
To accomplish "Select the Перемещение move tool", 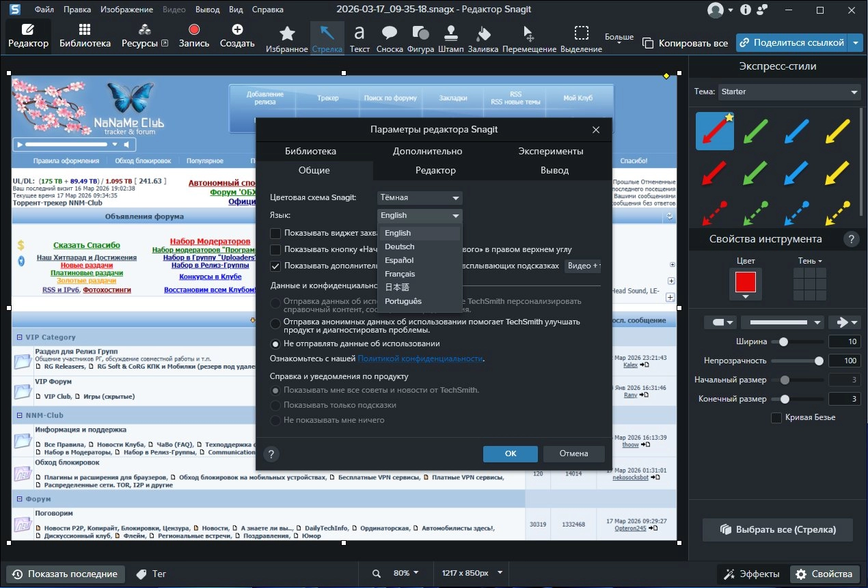I will [x=529, y=38].
